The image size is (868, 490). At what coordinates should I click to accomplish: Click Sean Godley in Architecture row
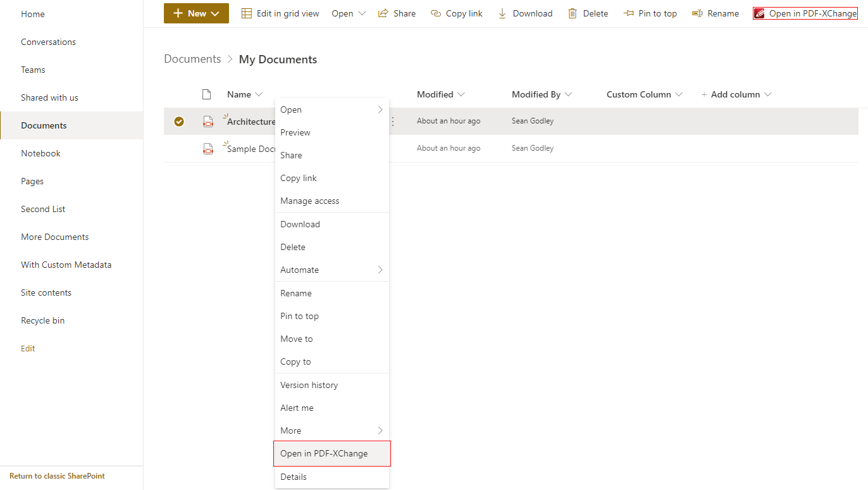pos(533,121)
